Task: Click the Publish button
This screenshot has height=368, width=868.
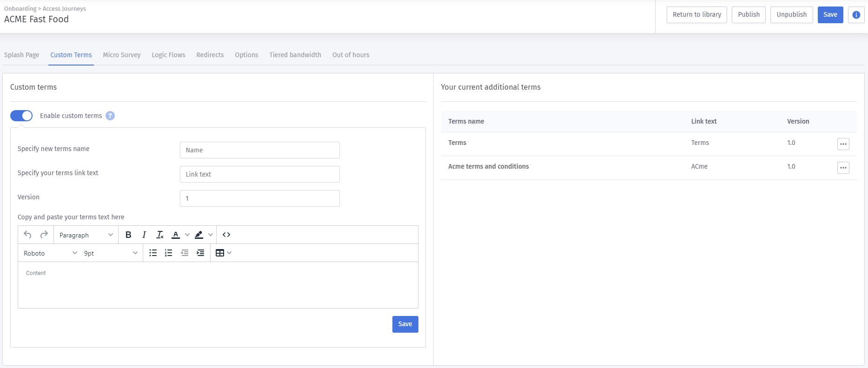Action: pyautogui.click(x=749, y=15)
